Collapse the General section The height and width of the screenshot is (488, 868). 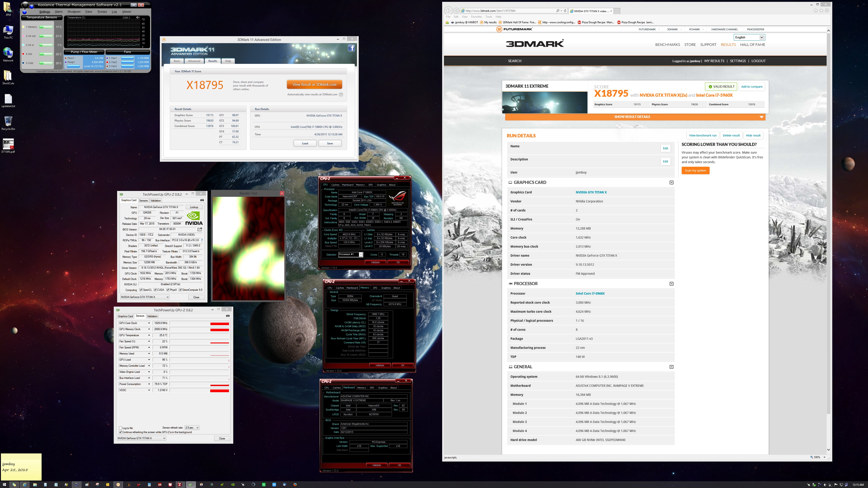pos(671,367)
